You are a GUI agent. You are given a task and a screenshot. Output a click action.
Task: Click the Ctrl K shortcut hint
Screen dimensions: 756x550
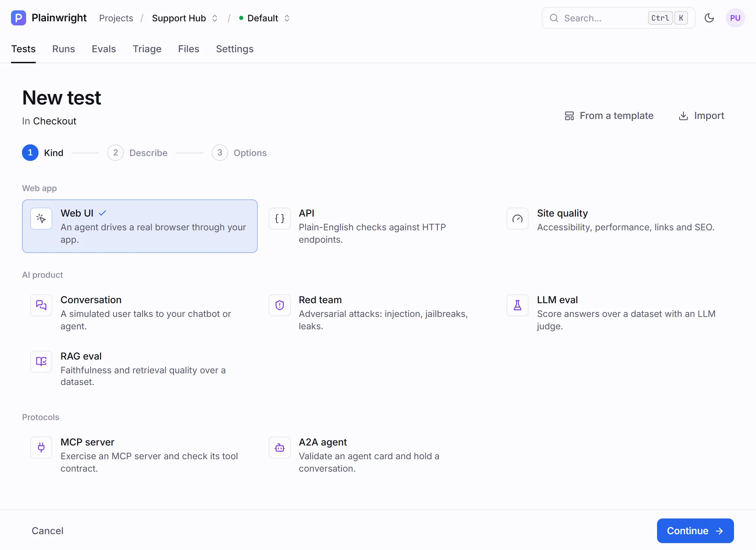[668, 18]
